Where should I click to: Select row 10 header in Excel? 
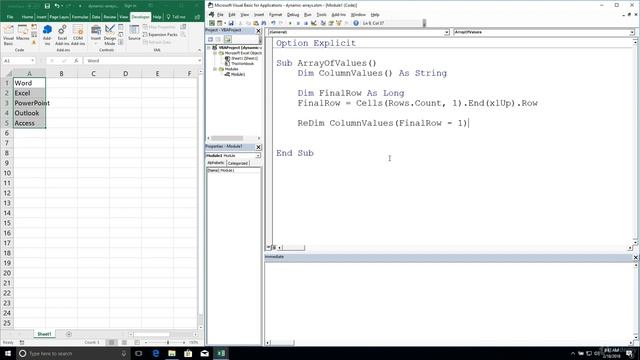7,173
